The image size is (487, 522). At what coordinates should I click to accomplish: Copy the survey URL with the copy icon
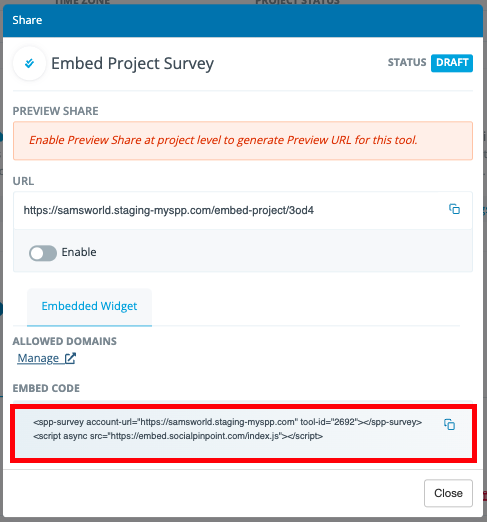click(454, 209)
